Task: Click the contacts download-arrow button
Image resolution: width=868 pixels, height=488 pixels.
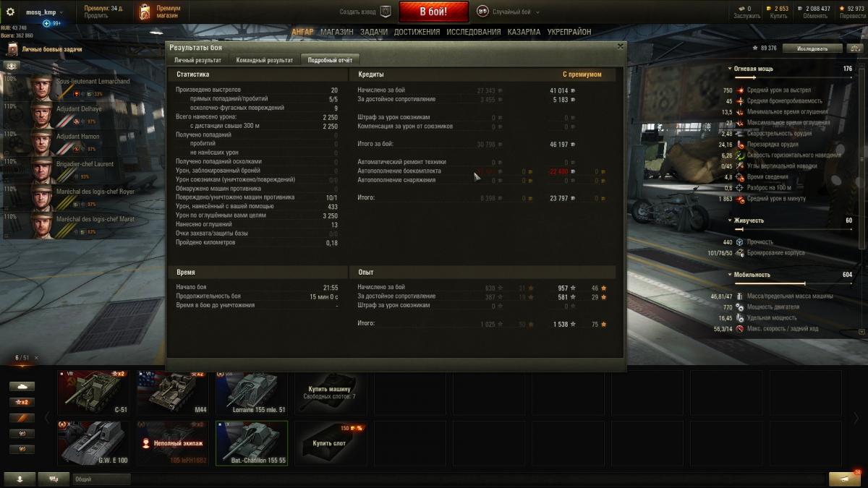Action: point(20,479)
